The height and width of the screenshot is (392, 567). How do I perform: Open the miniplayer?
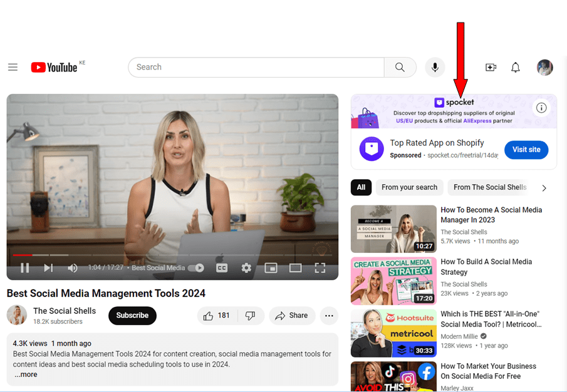(271, 267)
